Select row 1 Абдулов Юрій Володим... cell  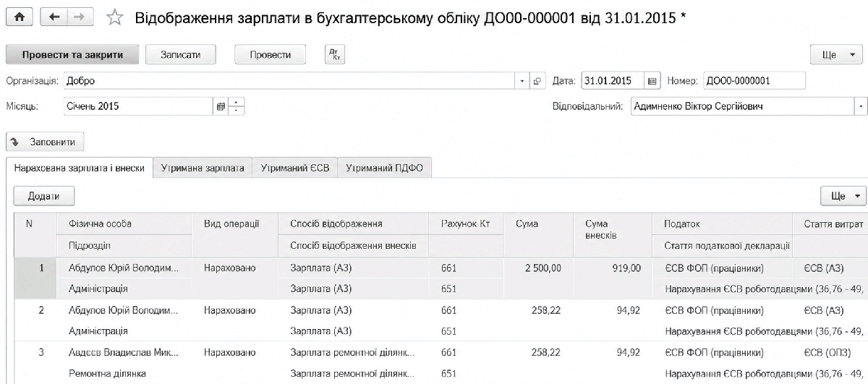pos(124,268)
